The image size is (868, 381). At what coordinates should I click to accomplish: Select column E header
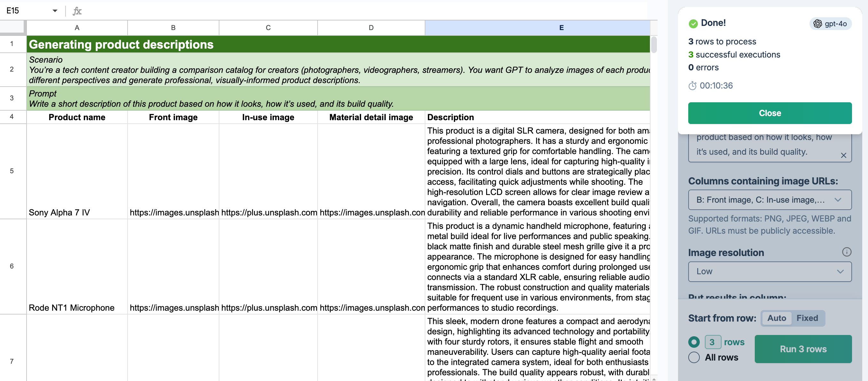click(x=561, y=27)
